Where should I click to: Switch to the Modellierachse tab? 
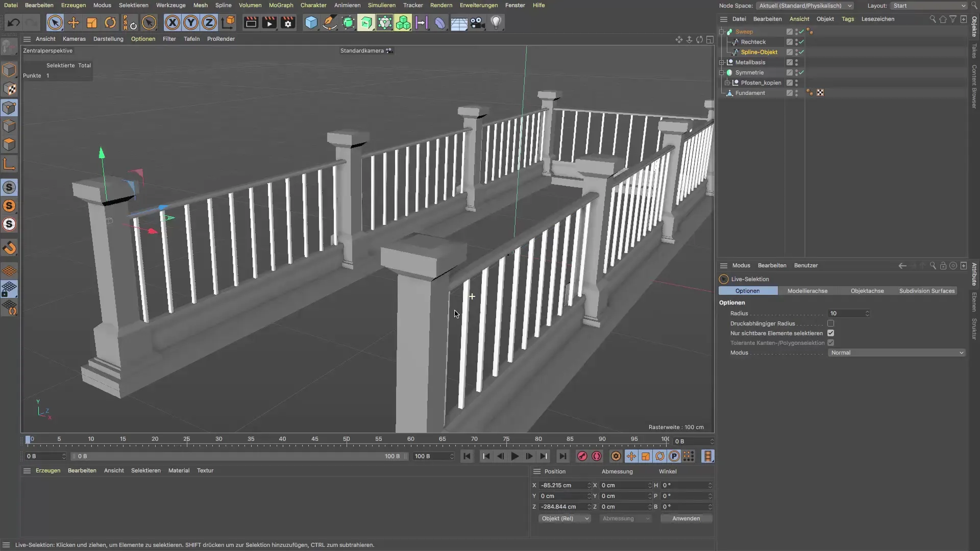[x=807, y=291]
